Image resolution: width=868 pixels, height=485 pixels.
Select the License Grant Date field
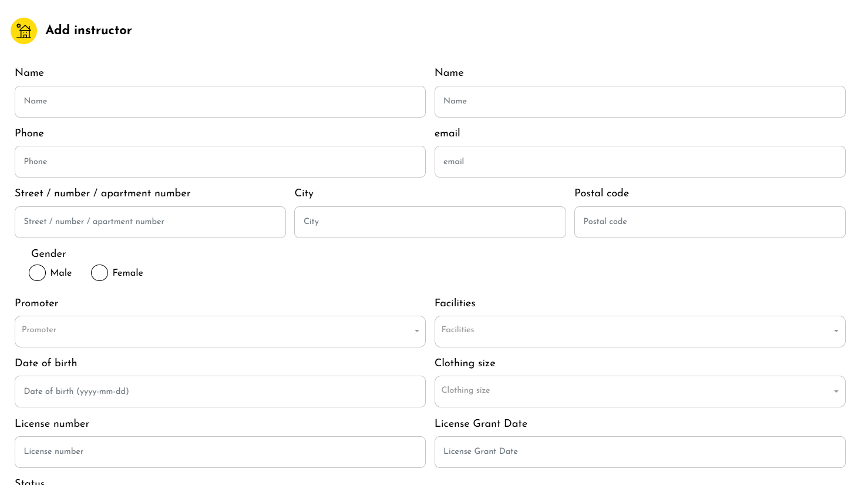tap(640, 452)
